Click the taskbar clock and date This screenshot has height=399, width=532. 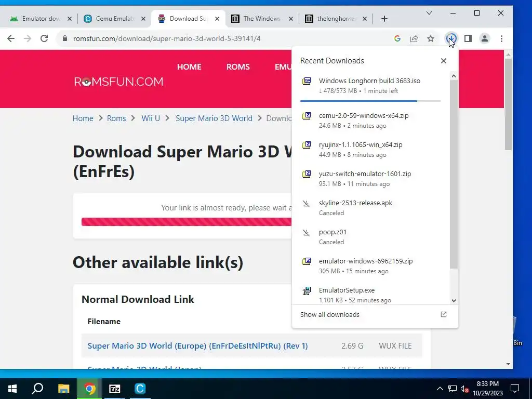[487, 389]
